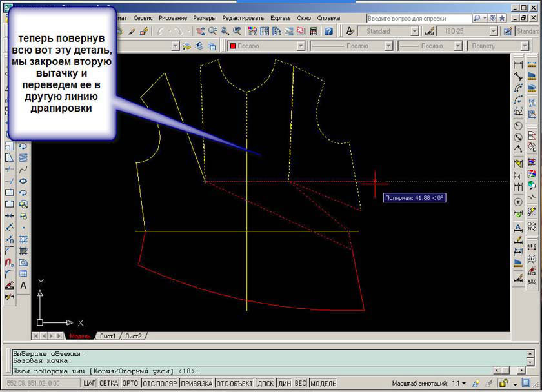Toggle ОРТО mode in status bar

[x=130, y=384]
